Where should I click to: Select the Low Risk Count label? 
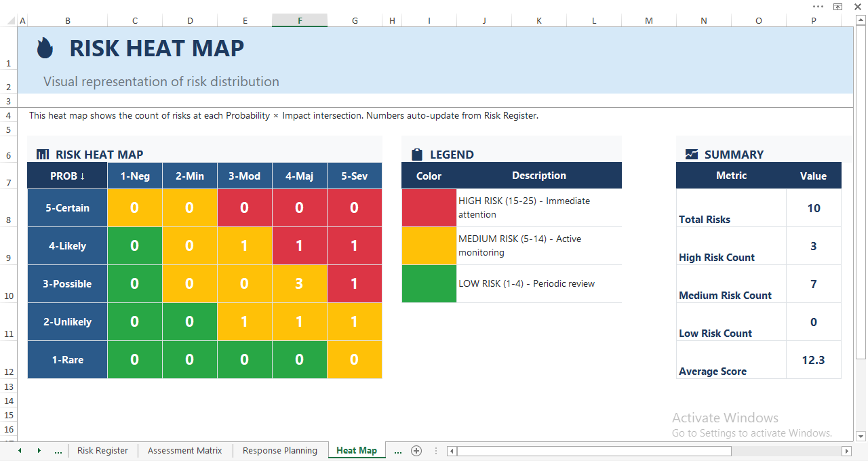click(731, 322)
